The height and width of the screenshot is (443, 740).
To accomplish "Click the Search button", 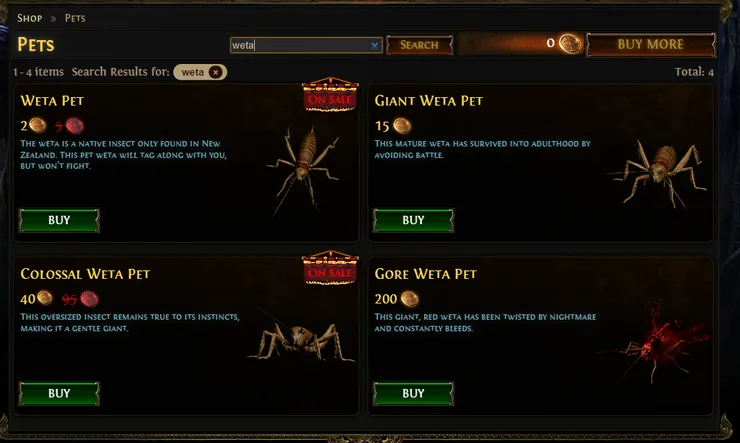I will click(x=420, y=45).
